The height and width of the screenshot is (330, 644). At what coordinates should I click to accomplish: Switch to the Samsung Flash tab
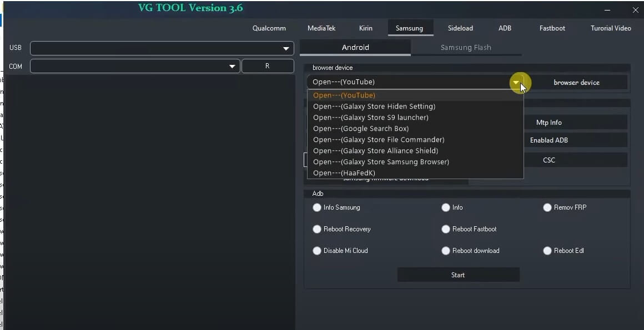coord(466,48)
